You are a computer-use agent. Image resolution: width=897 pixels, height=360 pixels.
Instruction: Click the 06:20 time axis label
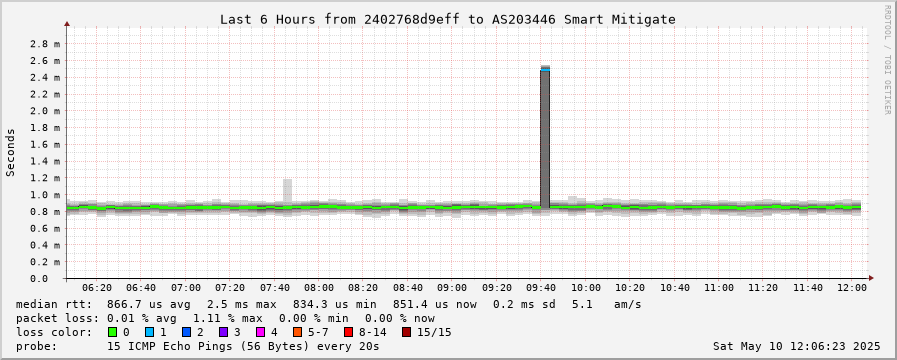97,287
